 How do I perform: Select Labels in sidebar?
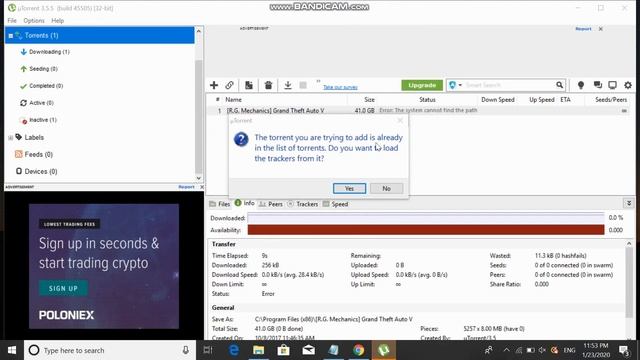[34, 138]
